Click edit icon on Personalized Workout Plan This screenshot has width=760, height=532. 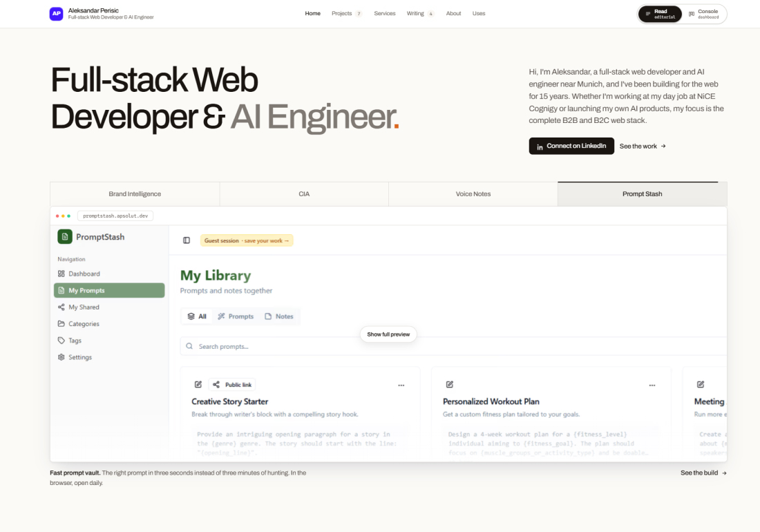449,384
